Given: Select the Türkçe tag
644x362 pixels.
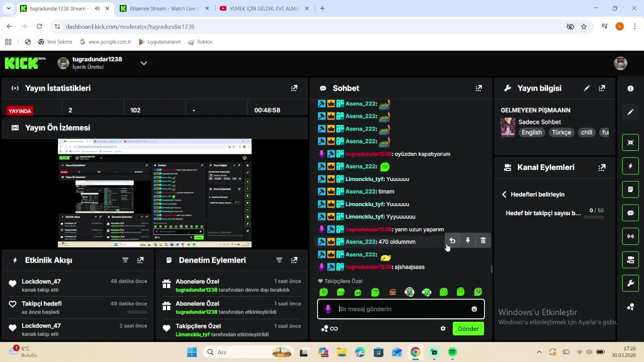Looking at the screenshot, I should coord(561,133).
